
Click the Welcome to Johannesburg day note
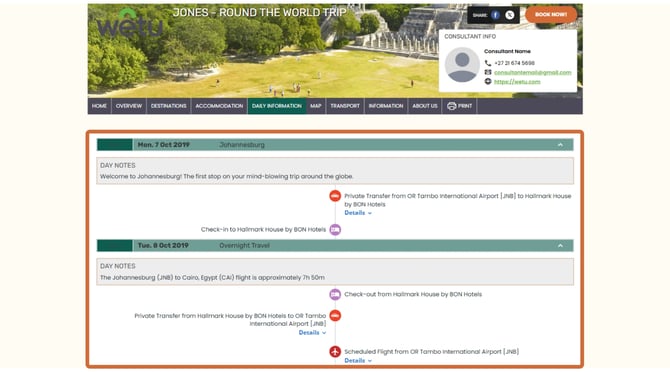coord(226,176)
